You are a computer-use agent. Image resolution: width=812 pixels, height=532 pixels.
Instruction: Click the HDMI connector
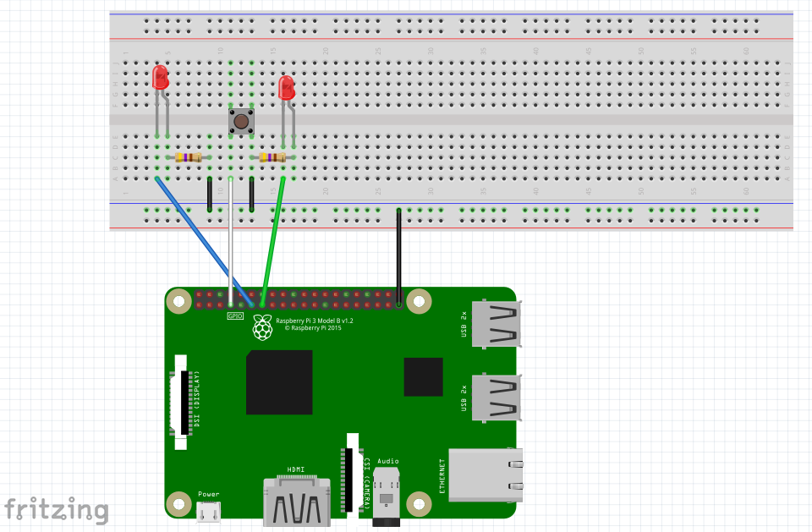296,503
